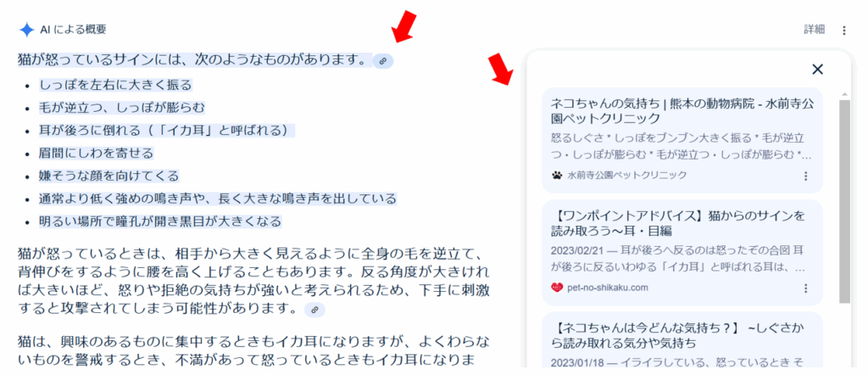Click the bullet しっぽを左右に大きく振る

tap(115, 85)
